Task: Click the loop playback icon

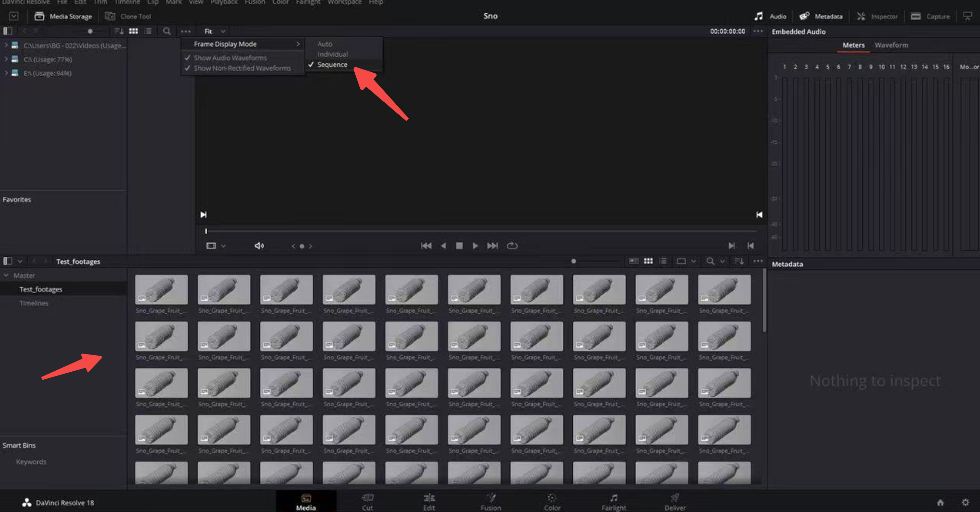Action: (x=512, y=245)
